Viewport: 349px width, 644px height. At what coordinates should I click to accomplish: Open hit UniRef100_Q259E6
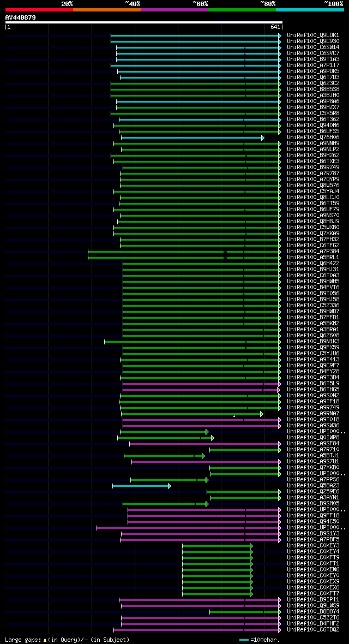point(313,492)
